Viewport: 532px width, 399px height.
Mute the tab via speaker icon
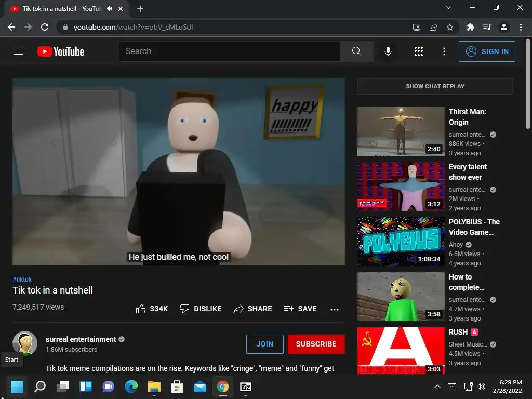click(x=109, y=9)
